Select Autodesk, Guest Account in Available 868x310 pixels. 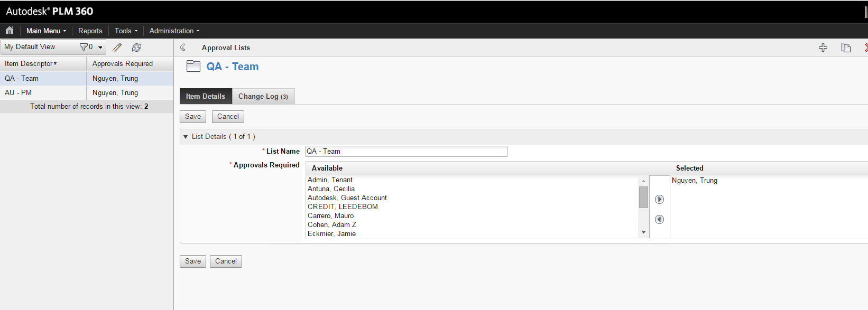click(347, 198)
